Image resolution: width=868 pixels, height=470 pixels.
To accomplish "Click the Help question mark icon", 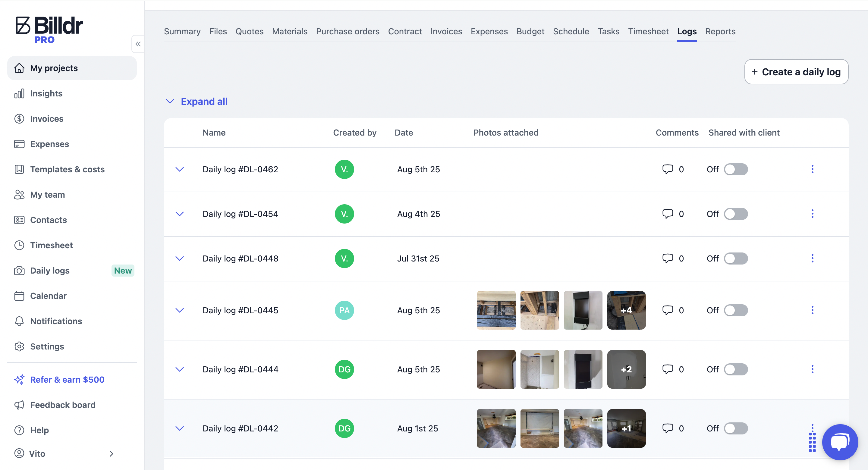I will tap(19, 430).
